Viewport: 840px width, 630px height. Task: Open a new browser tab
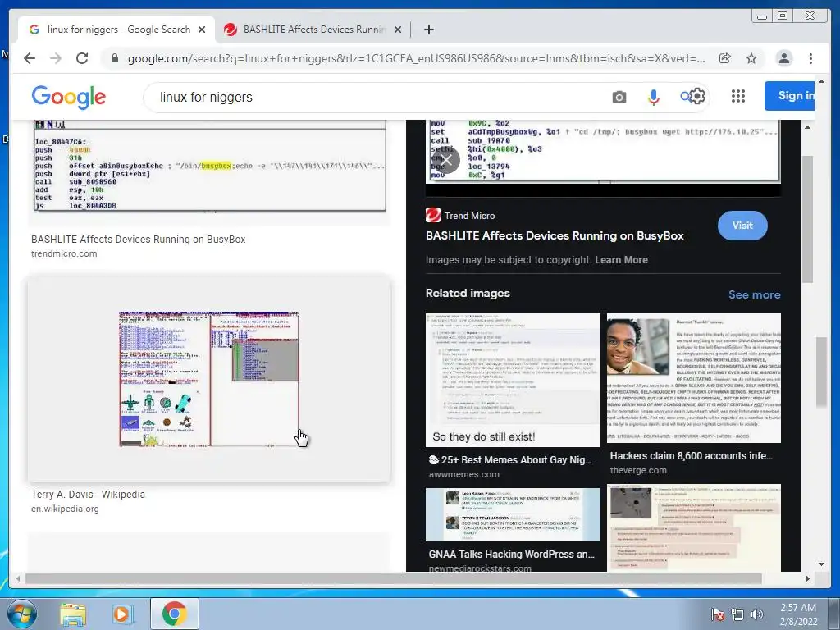[428, 30]
